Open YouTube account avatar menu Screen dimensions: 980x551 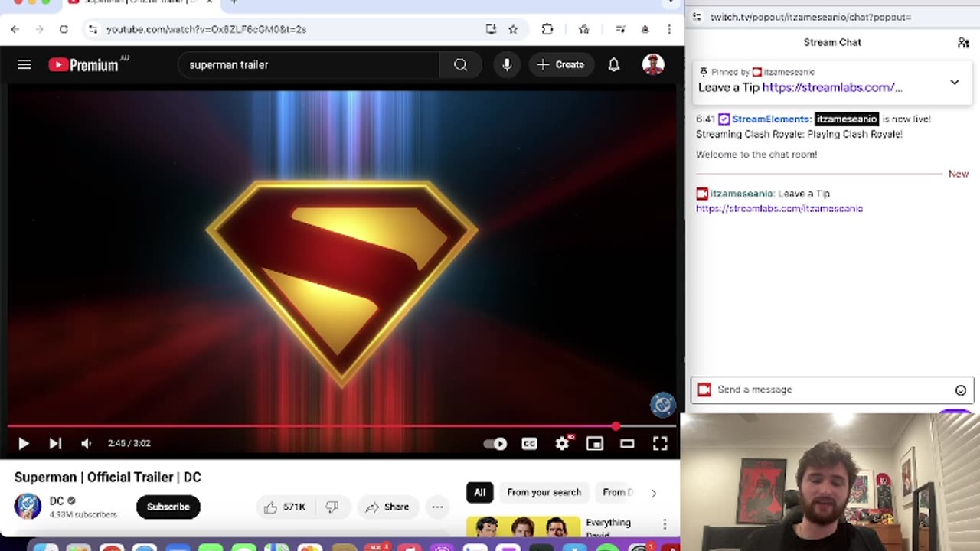point(653,64)
